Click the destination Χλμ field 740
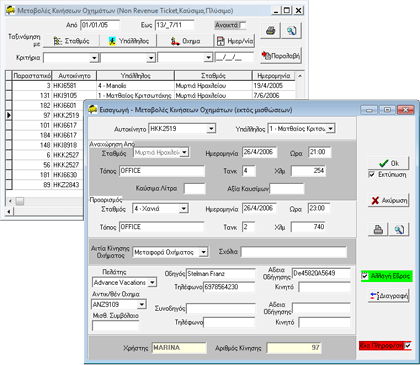The width and height of the screenshot is (420, 365). click(308, 227)
